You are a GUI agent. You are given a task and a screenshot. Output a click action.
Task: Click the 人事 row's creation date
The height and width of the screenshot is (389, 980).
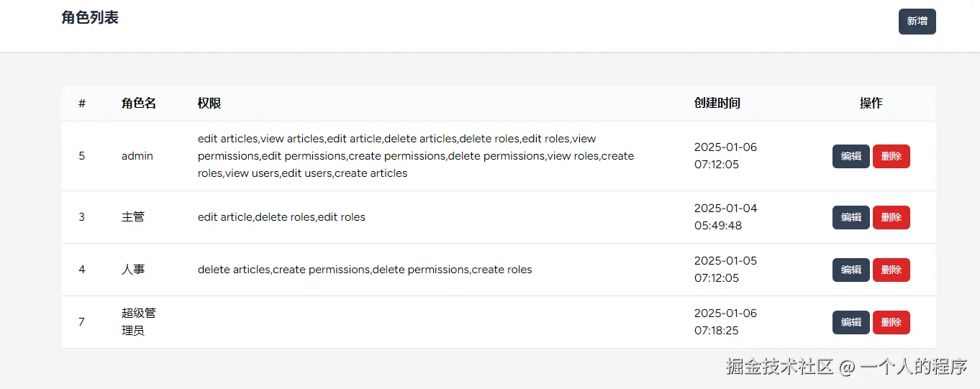pyautogui.click(x=725, y=270)
